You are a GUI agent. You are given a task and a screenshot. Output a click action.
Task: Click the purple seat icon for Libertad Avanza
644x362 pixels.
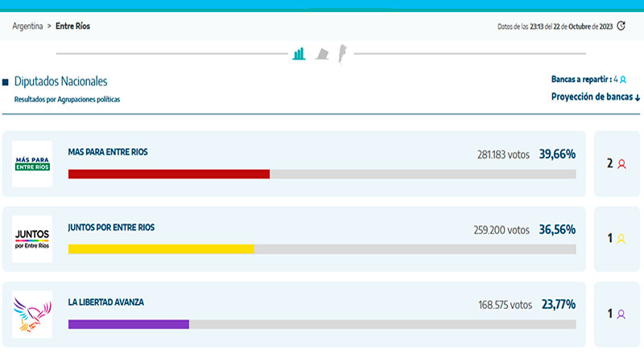[x=621, y=315]
